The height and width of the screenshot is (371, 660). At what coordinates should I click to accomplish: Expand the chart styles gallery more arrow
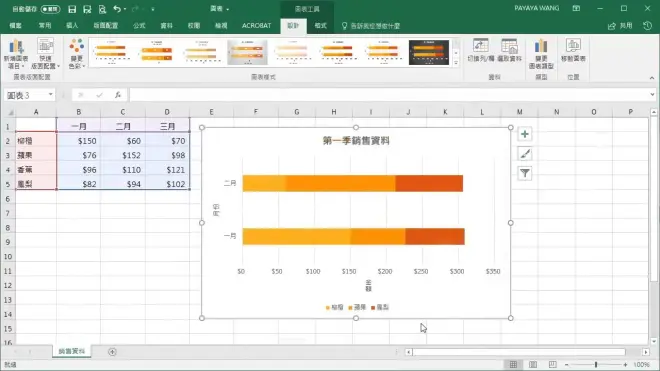tap(456, 63)
